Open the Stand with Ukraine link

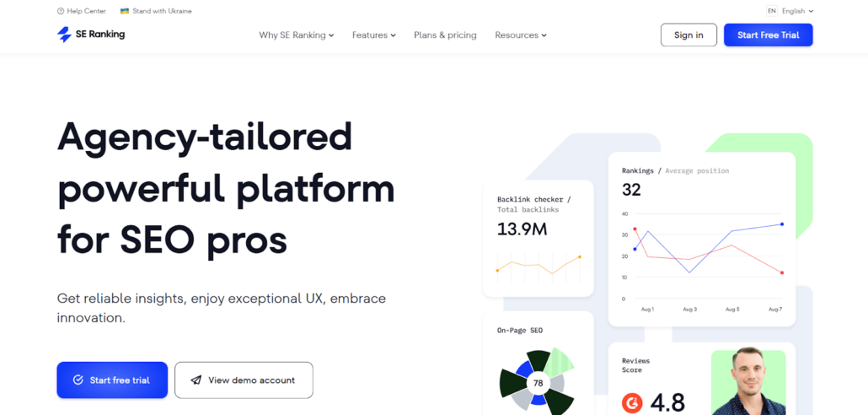coord(156,11)
